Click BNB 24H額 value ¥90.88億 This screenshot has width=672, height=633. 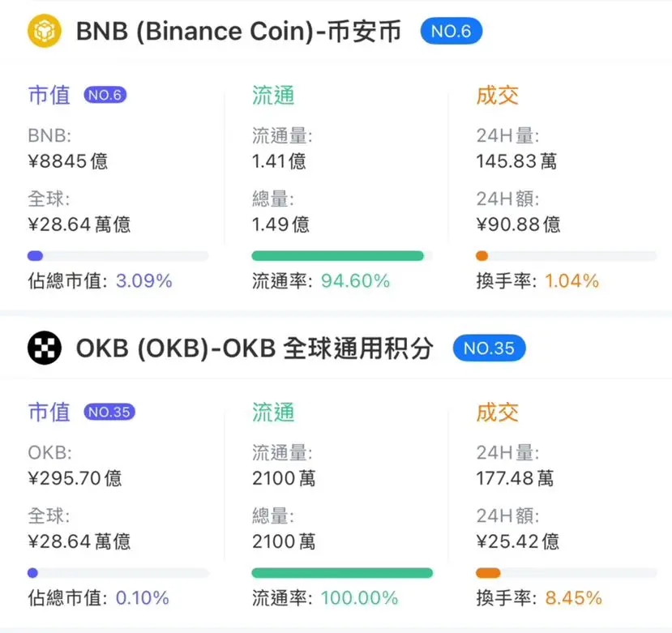(518, 225)
